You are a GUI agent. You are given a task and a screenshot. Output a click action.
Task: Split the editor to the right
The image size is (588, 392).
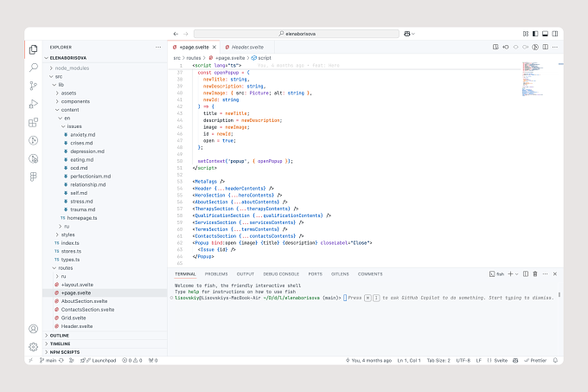pos(546,48)
